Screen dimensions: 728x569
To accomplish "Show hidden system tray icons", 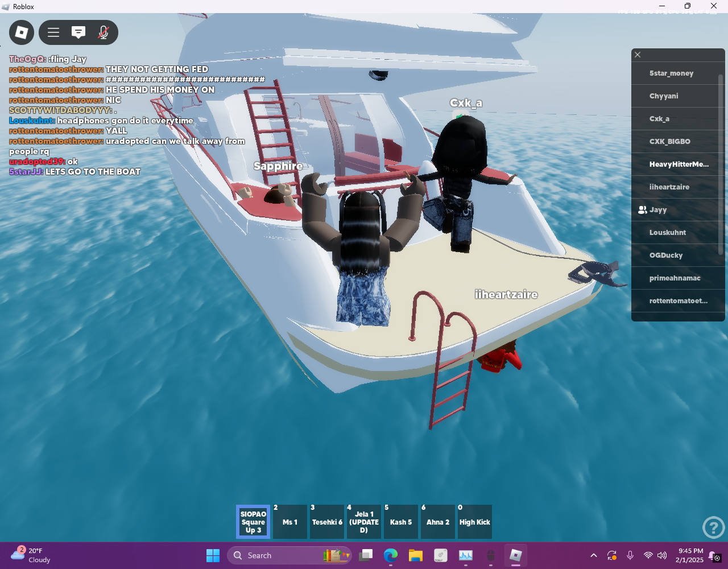I will [594, 555].
